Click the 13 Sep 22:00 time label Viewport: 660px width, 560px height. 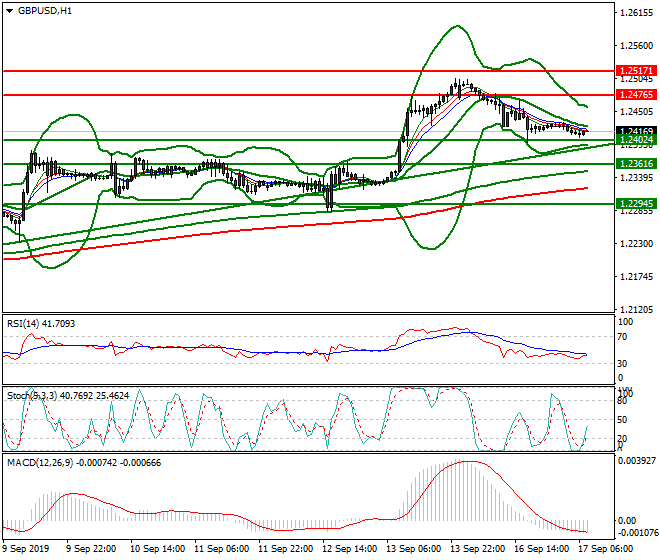477,549
